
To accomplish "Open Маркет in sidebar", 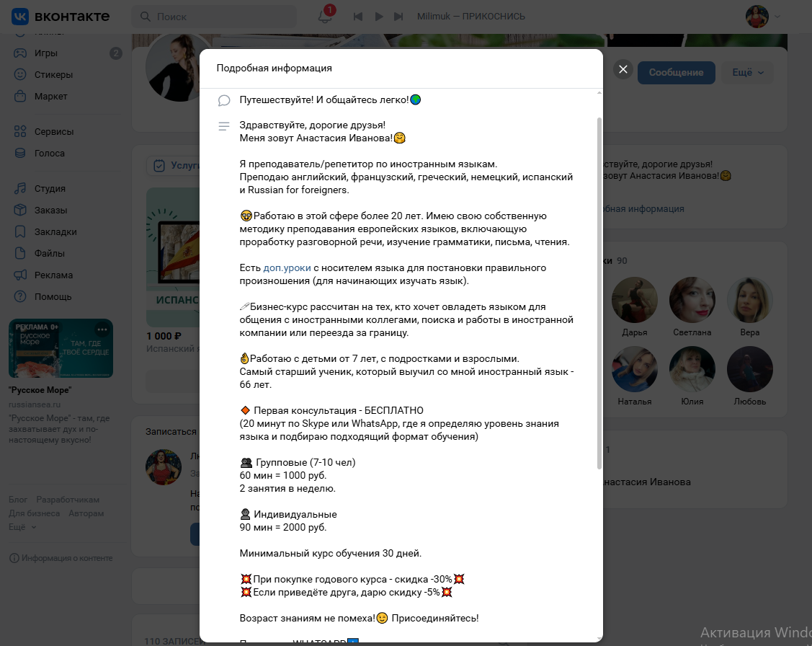I will (x=50, y=97).
